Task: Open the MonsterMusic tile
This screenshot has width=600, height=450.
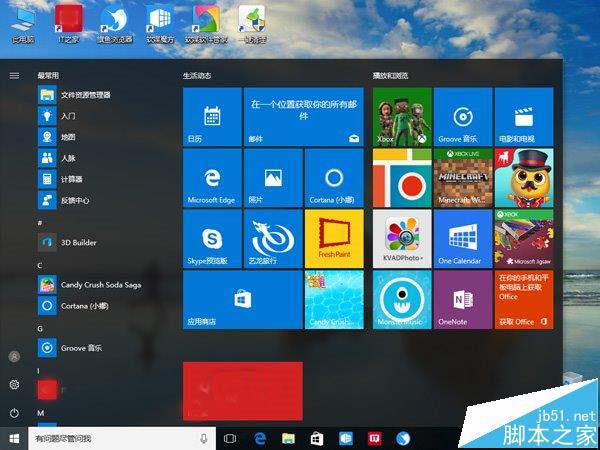Action: [402, 300]
